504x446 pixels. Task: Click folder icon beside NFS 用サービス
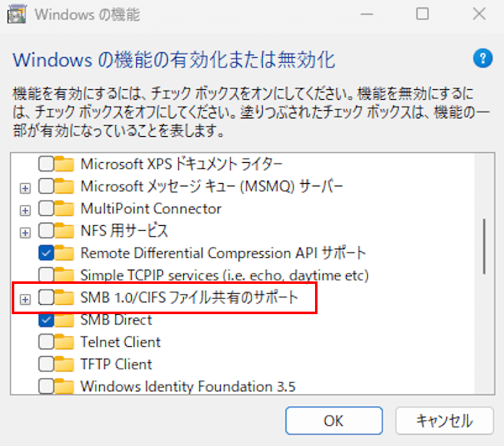coord(65,230)
